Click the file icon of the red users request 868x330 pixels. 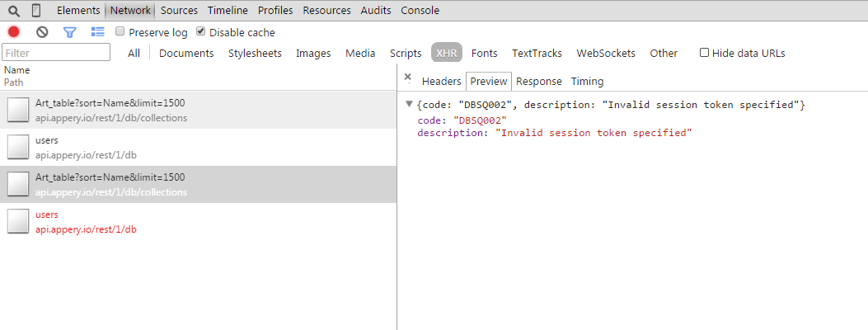pyautogui.click(x=18, y=221)
